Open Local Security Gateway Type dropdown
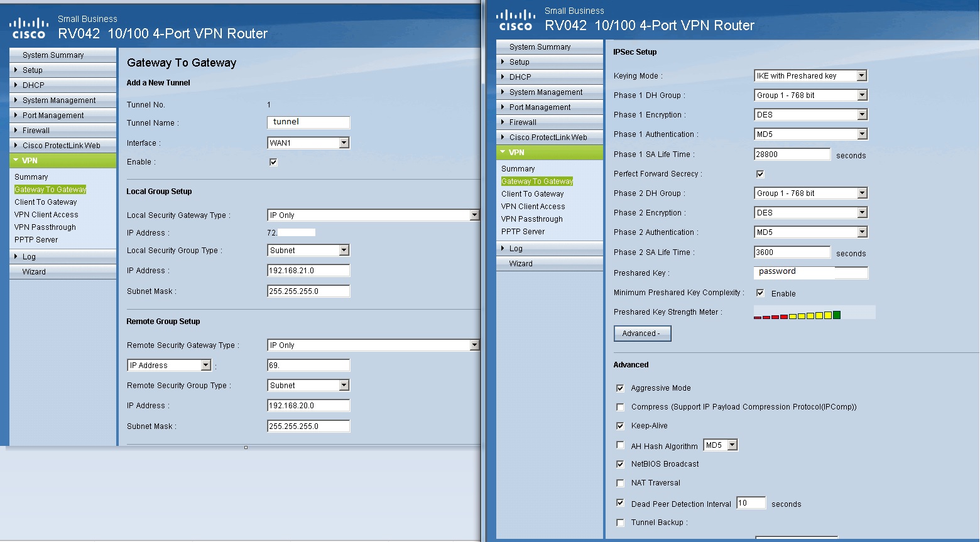980x542 pixels. coord(373,215)
